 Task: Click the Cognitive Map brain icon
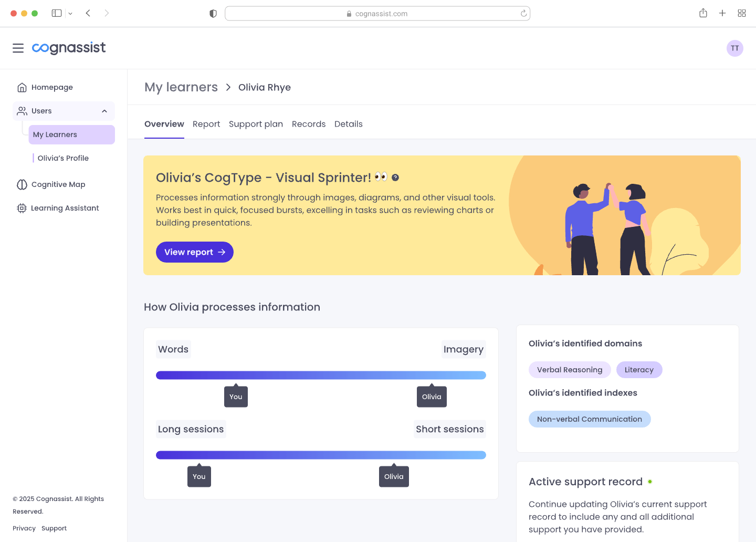22,184
